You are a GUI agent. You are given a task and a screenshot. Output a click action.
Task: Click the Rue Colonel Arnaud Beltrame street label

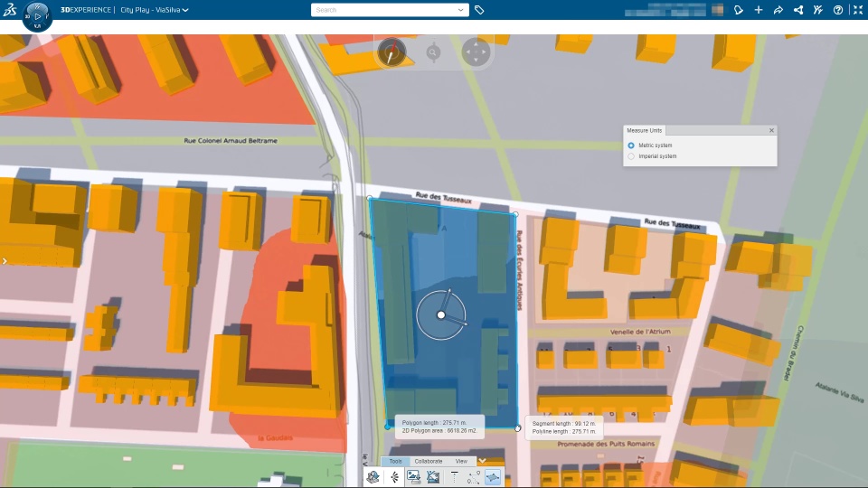231,141
